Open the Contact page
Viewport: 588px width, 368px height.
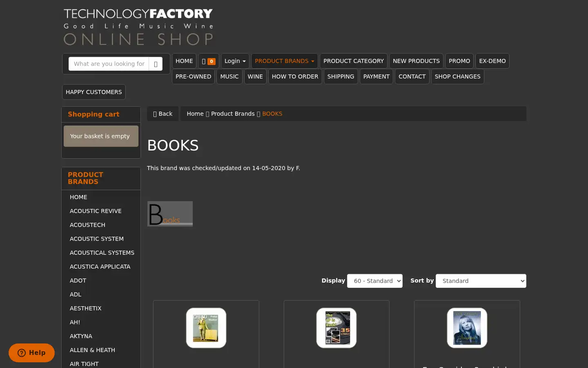point(412,76)
